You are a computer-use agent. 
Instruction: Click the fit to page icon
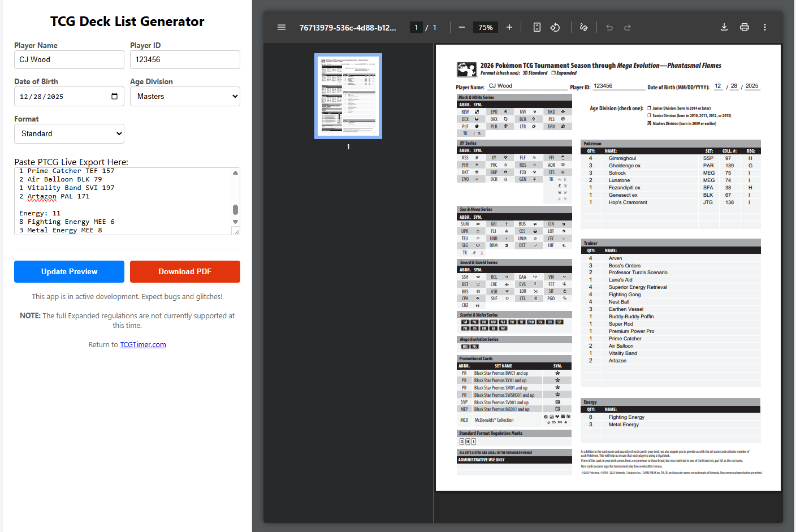(537, 27)
